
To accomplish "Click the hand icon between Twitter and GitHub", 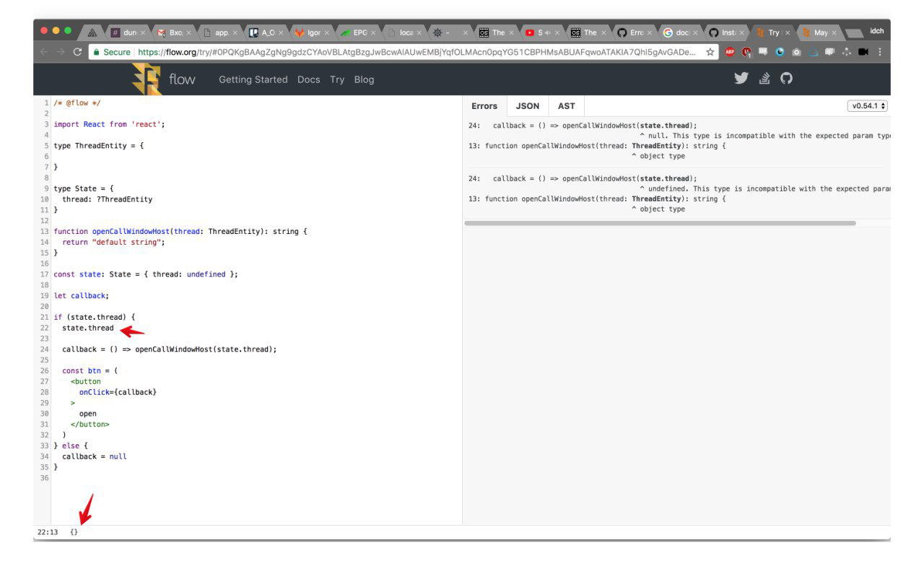I will 764,79.
